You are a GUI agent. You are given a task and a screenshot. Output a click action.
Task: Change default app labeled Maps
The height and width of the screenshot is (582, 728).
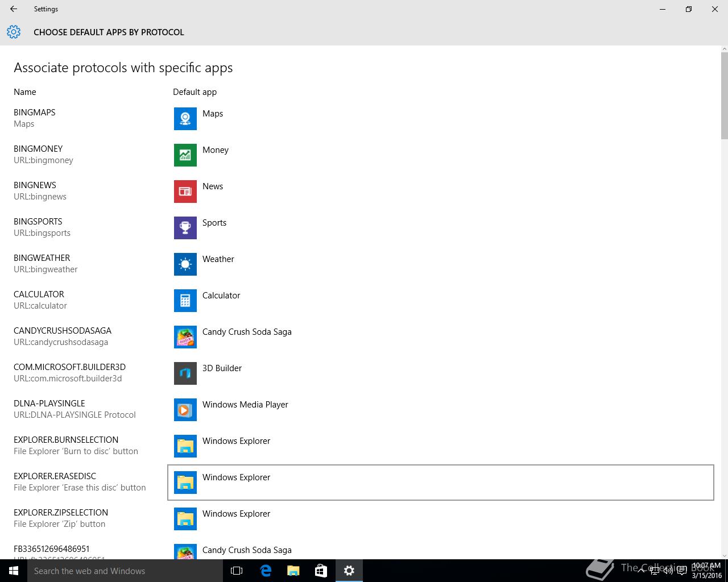pos(213,114)
